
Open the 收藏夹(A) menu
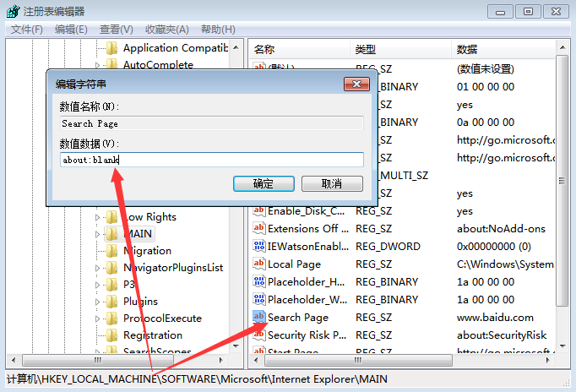pos(167,30)
